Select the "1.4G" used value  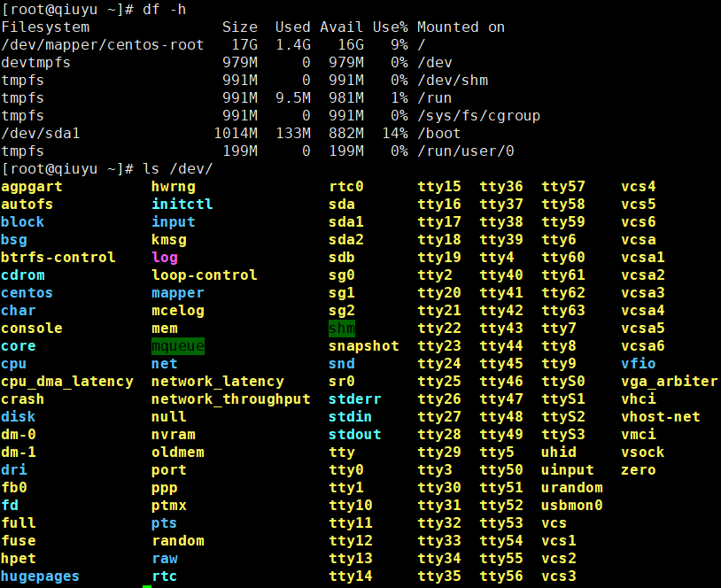point(293,45)
